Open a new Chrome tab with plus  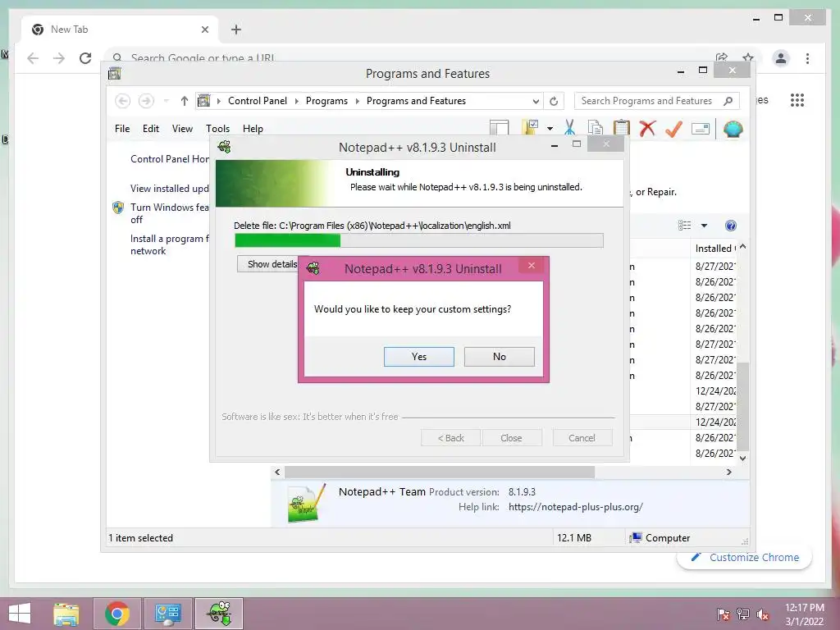coord(236,30)
